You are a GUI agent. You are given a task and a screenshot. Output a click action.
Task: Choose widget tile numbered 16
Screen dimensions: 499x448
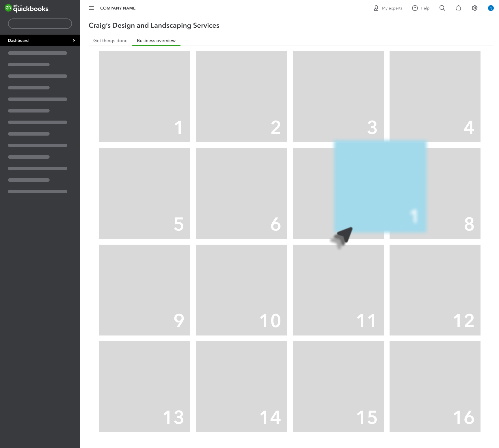click(435, 387)
